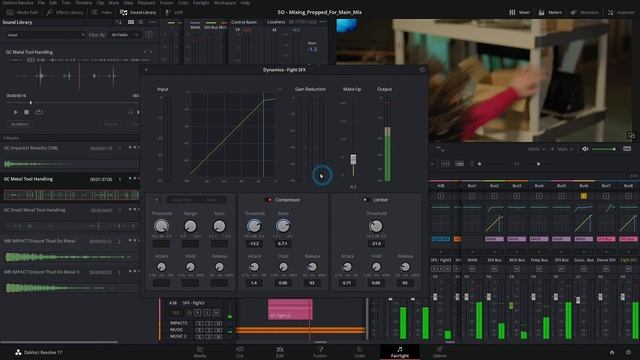
Task: Open project manager home icon
Action: tap(612, 352)
